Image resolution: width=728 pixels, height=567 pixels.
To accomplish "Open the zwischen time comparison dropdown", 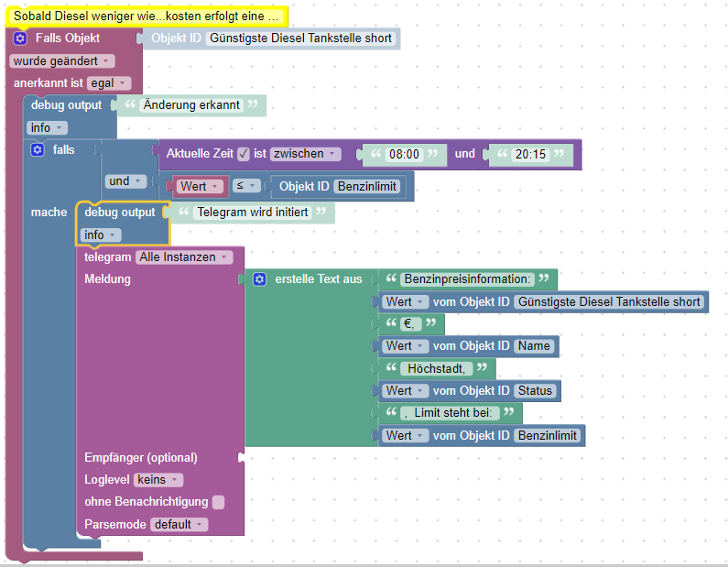I will [305, 154].
